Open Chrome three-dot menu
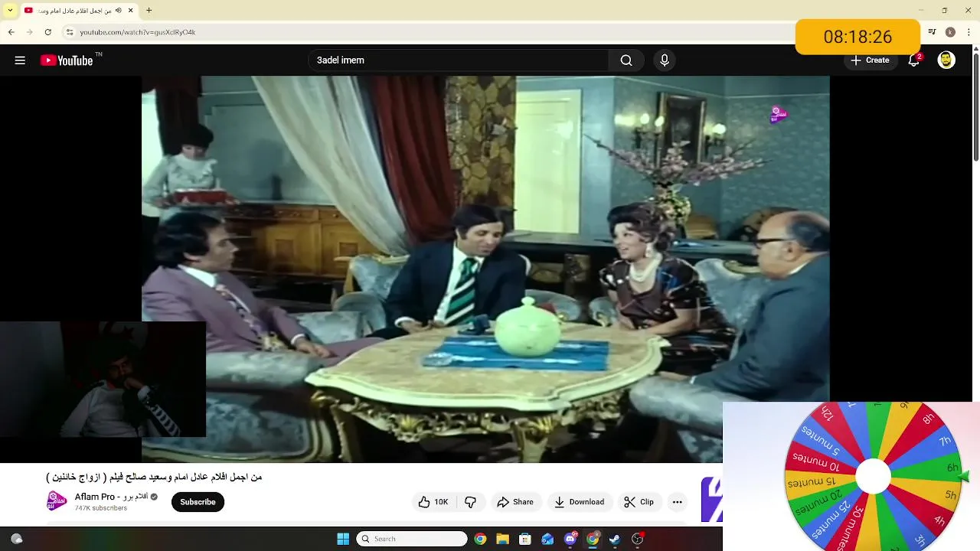 (x=968, y=32)
